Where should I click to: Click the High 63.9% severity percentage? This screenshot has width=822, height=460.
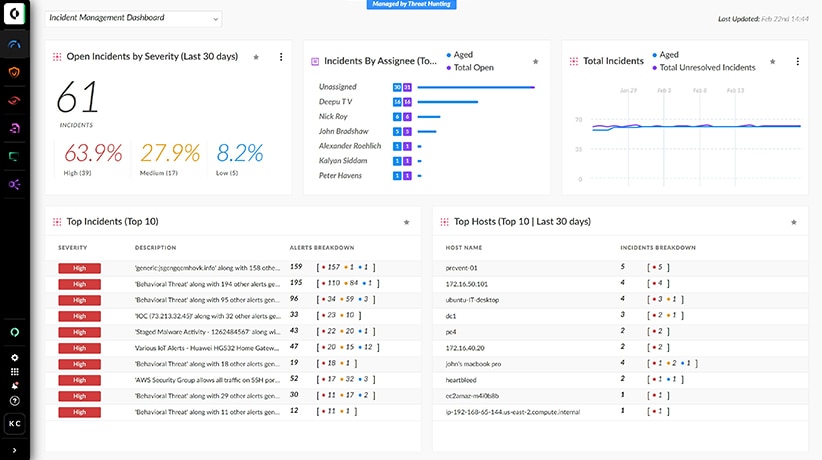[x=93, y=154]
